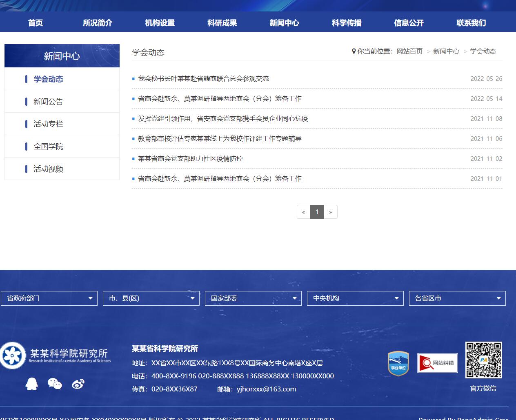Expand the 国家部委 dropdown list
Image resolution: width=516 pixels, height=420 pixels.
pyautogui.click(x=253, y=298)
